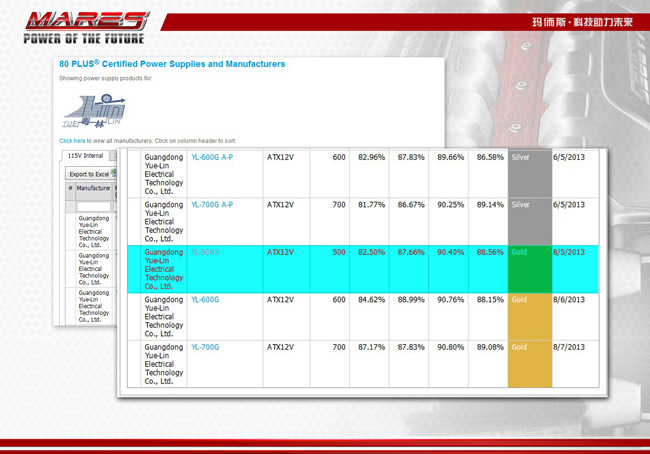Open the YL-600G model link
Screen dimensions: 650x454
(x=205, y=299)
